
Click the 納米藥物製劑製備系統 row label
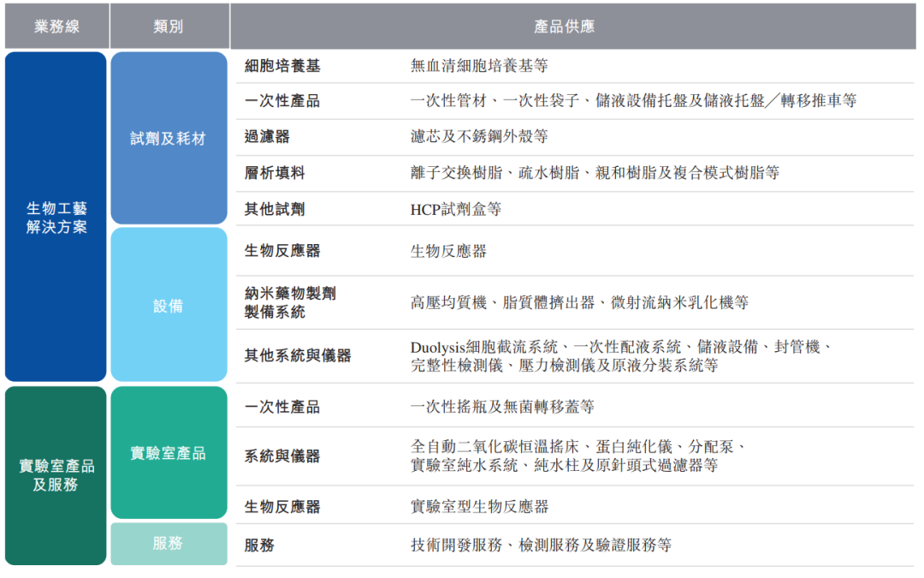coord(290,302)
